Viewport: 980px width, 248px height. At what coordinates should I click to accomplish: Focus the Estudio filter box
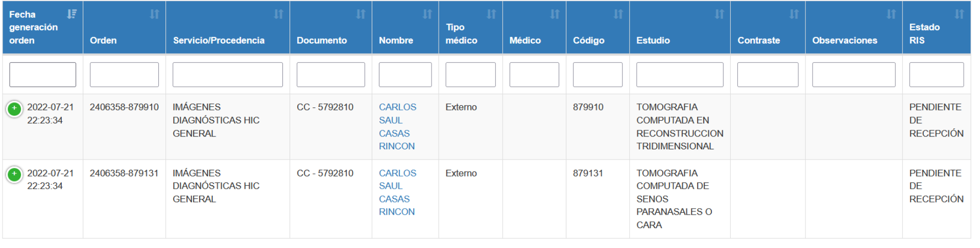pyautogui.click(x=679, y=75)
